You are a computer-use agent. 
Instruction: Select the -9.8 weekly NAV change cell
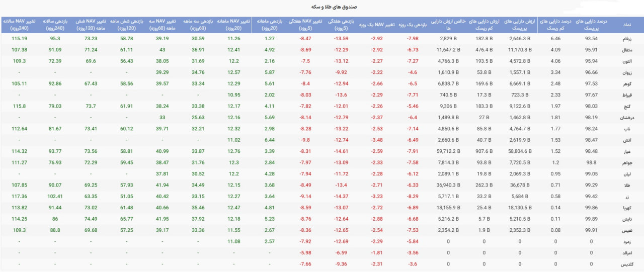click(305, 140)
